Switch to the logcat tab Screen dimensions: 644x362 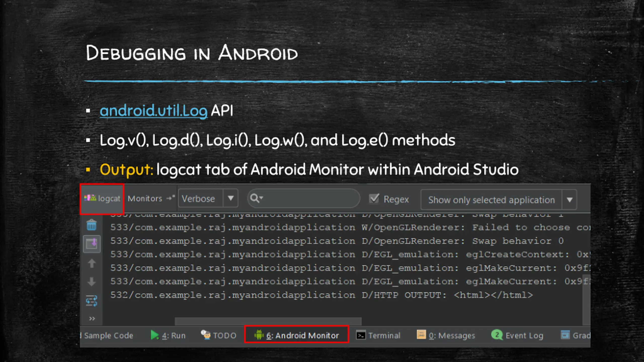(x=102, y=199)
